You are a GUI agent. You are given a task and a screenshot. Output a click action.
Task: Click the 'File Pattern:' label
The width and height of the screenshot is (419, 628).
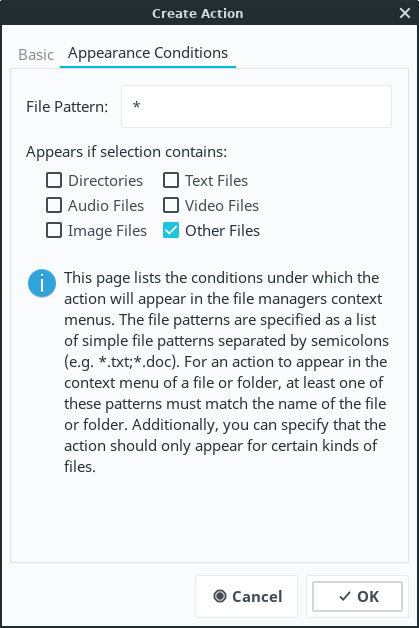[x=67, y=107]
